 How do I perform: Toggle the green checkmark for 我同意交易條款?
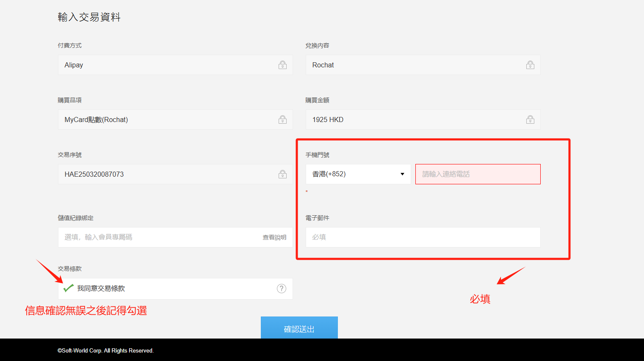[x=68, y=289]
